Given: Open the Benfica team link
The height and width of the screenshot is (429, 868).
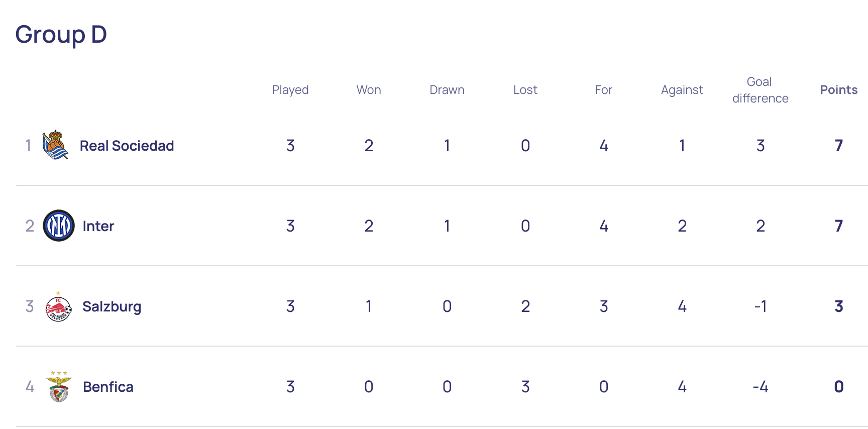Looking at the screenshot, I should (x=108, y=387).
